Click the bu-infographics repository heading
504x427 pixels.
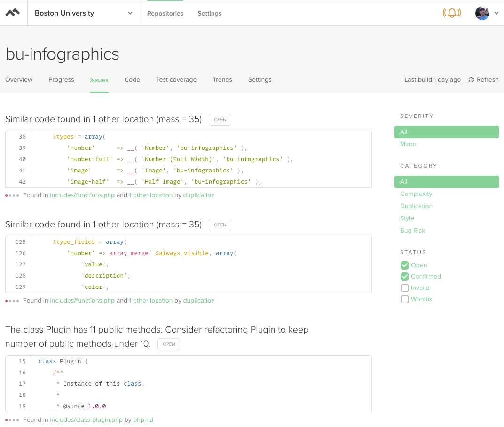point(63,54)
